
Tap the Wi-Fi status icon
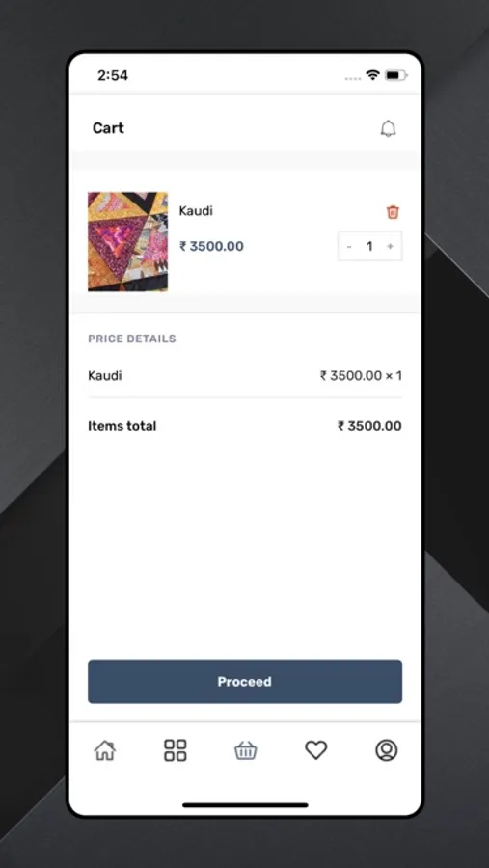pos(373,75)
